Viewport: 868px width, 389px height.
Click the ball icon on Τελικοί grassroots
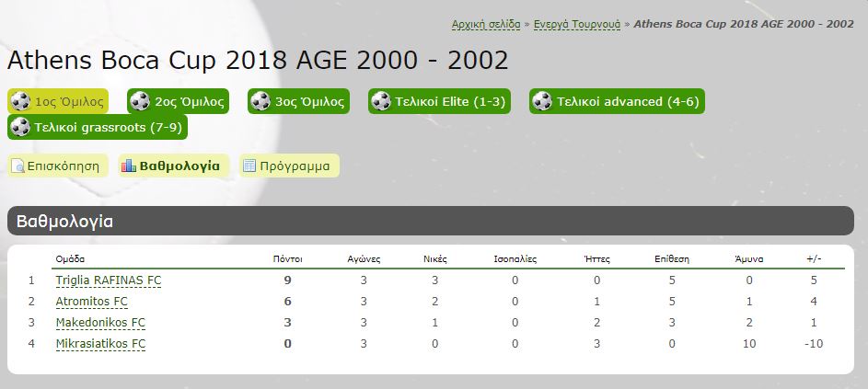click(20, 127)
